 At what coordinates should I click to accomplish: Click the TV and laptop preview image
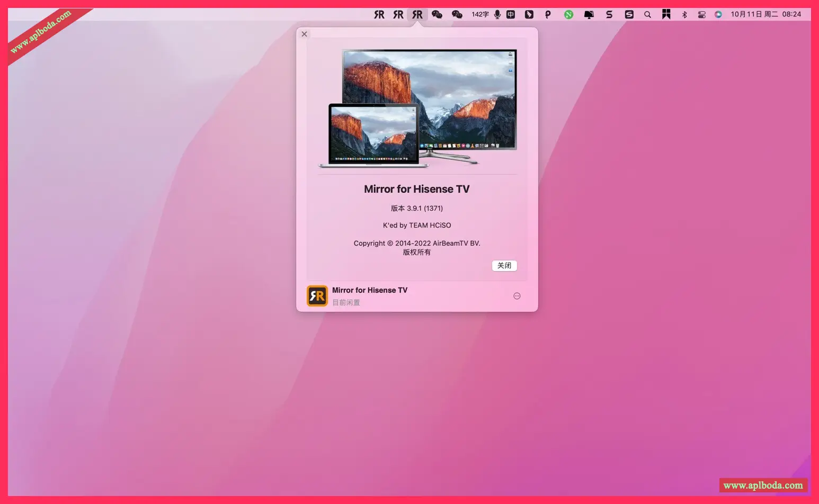pos(417,108)
